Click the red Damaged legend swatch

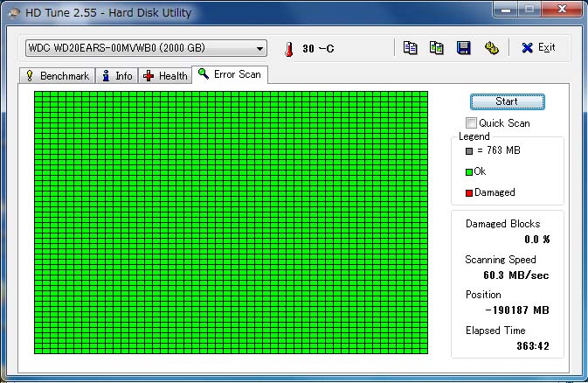pos(469,192)
